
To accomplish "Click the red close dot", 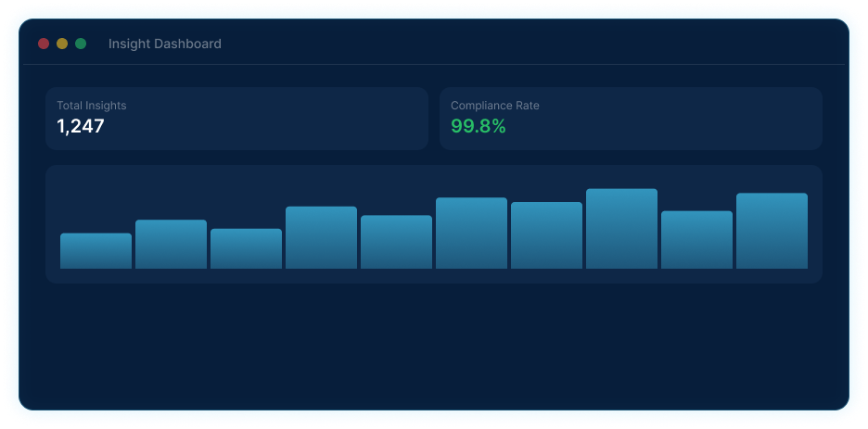I will (x=44, y=44).
